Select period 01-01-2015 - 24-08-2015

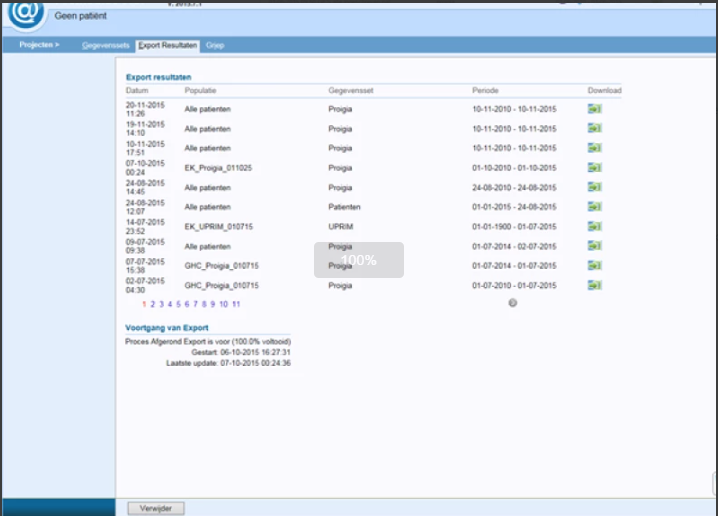click(x=514, y=207)
